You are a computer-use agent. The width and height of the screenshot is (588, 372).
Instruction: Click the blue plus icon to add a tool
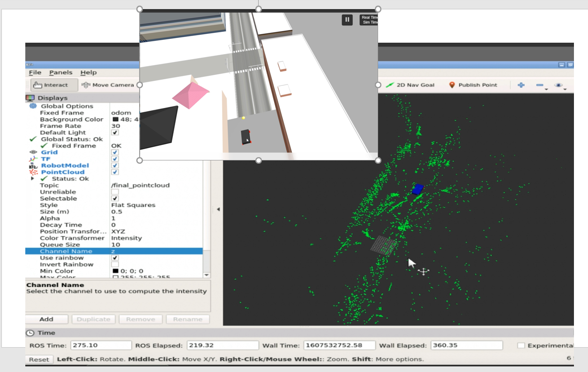pyautogui.click(x=521, y=85)
